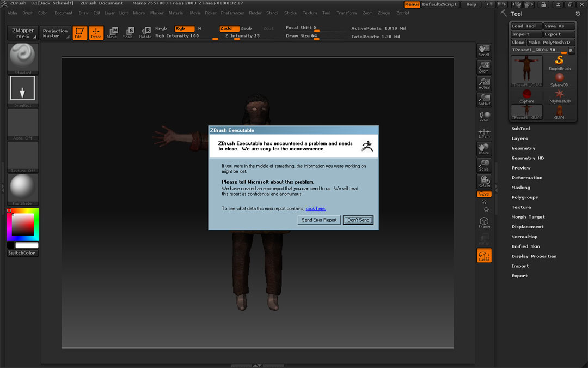Toggle L.Sym local symmetry button
The width and height of the screenshot is (588, 368).
pos(484,132)
